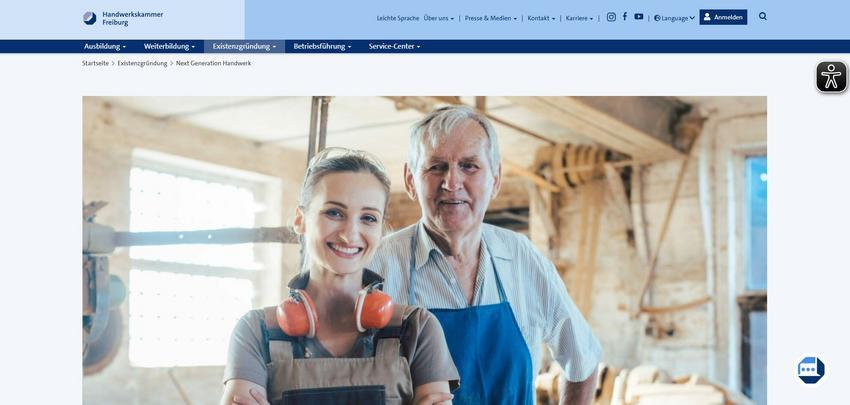Screen dimensions: 850x405
Task: Click the Handwerkskammer Freiburg logo
Action: click(x=123, y=18)
